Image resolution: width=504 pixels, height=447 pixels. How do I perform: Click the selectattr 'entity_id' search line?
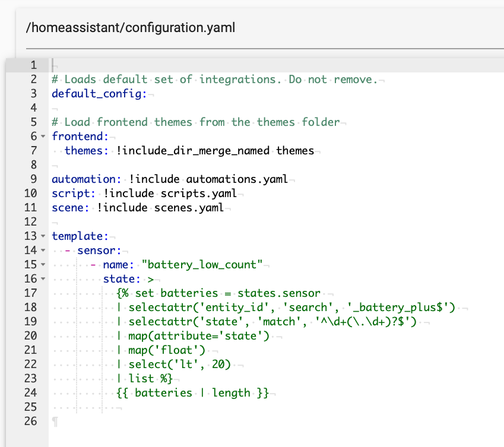286,307
